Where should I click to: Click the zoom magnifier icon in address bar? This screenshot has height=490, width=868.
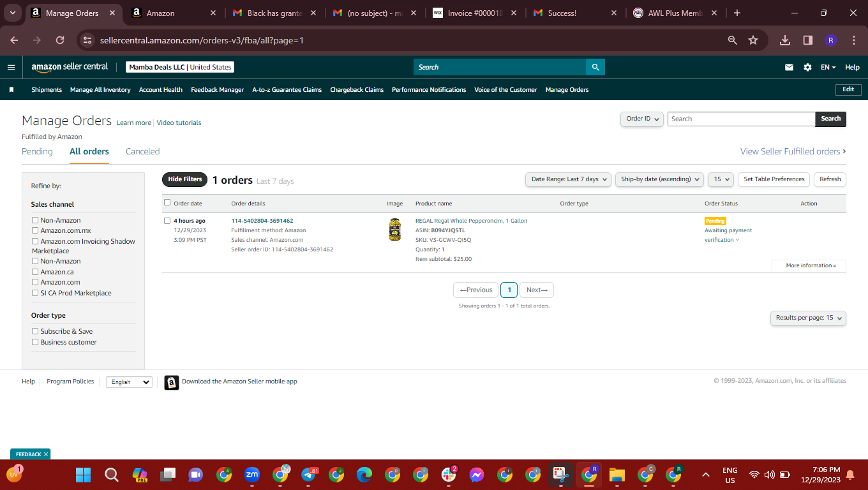tap(733, 40)
